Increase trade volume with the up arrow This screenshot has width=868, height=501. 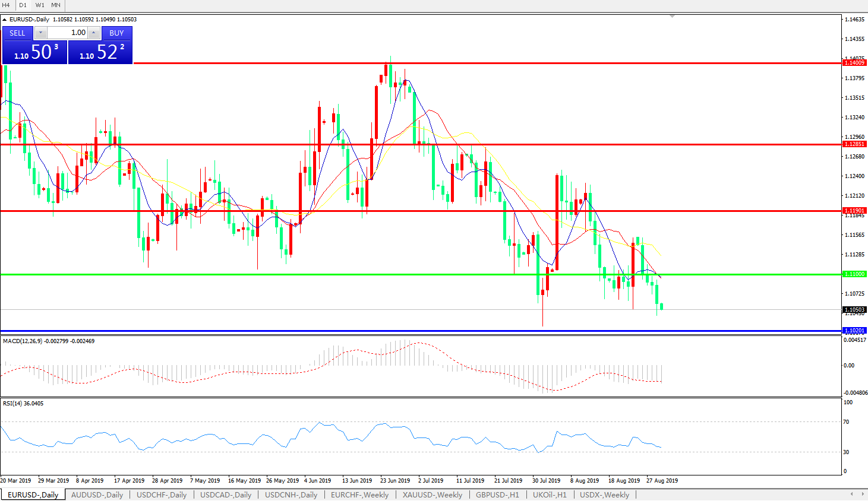pyautogui.click(x=93, y=33)
